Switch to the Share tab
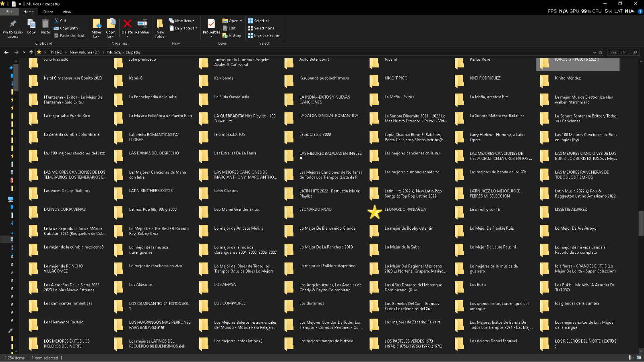The height and width of the screenshot is (362, 644). coord(48,12)
